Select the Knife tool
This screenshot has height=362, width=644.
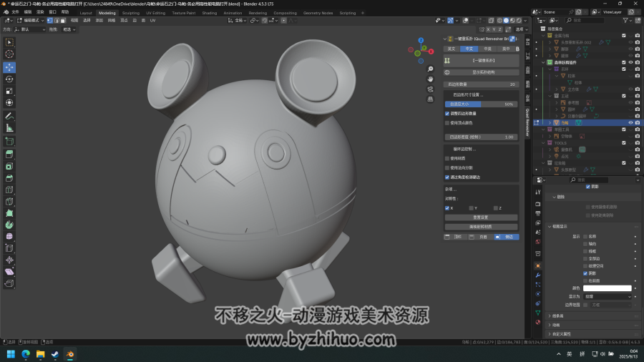pos(9,202)
